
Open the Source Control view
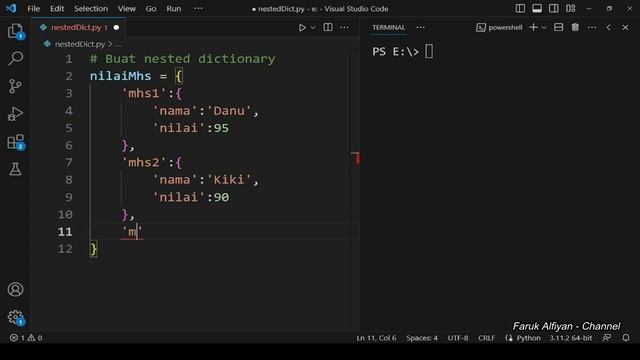(16, 86)
